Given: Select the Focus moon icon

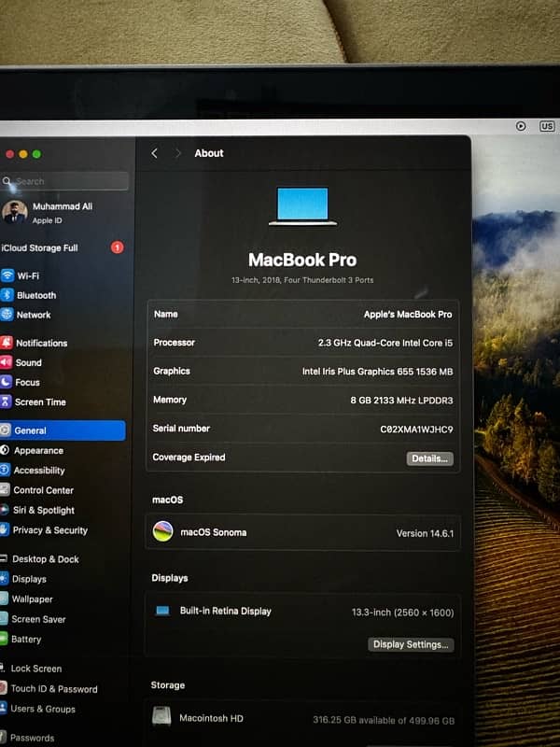Looking at the screenshot, I should click(x=7, y=382).
